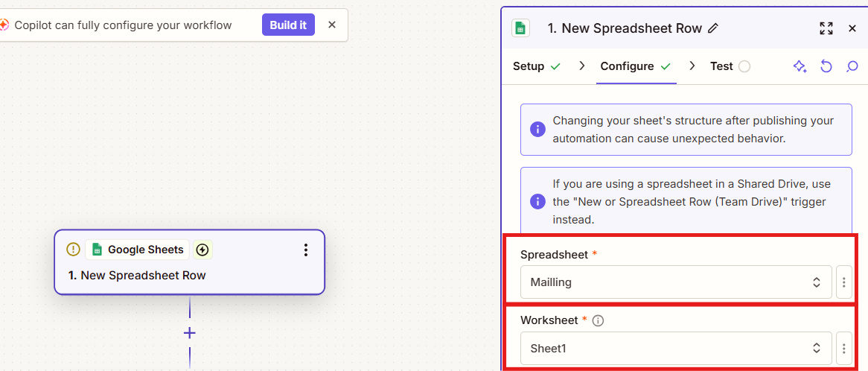Rename step with the pencil edit icon
868x371 pixels.
click(713, 28)
